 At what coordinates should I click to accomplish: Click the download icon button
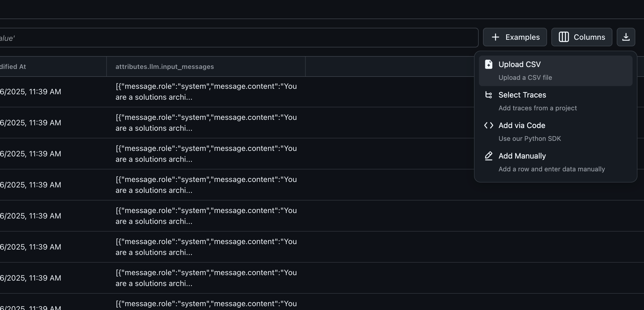626,37
